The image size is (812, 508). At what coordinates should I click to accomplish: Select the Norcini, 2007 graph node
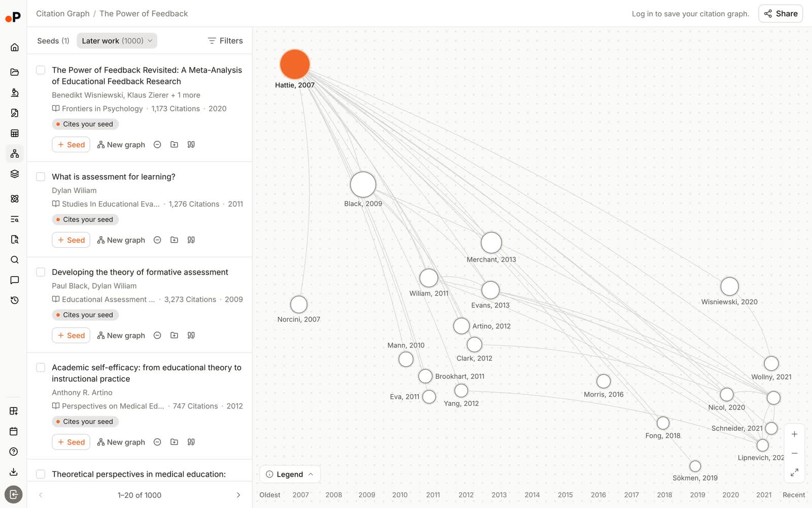pos(298,305)
